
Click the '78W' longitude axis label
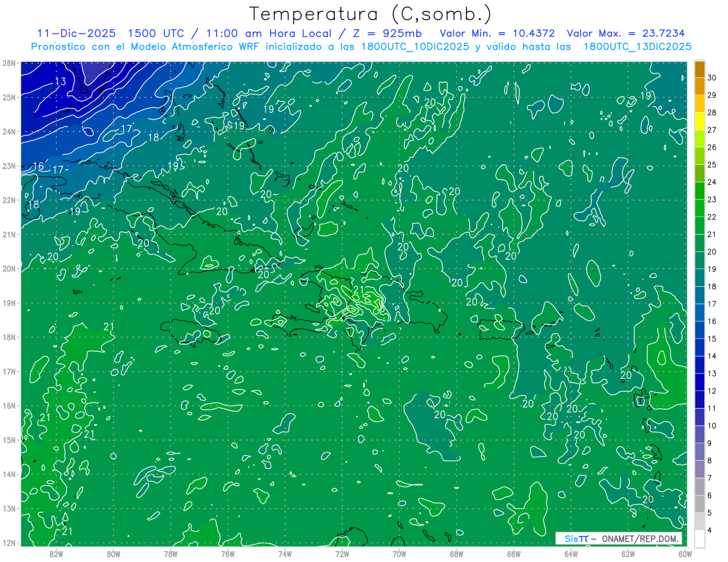click(170, 554)
